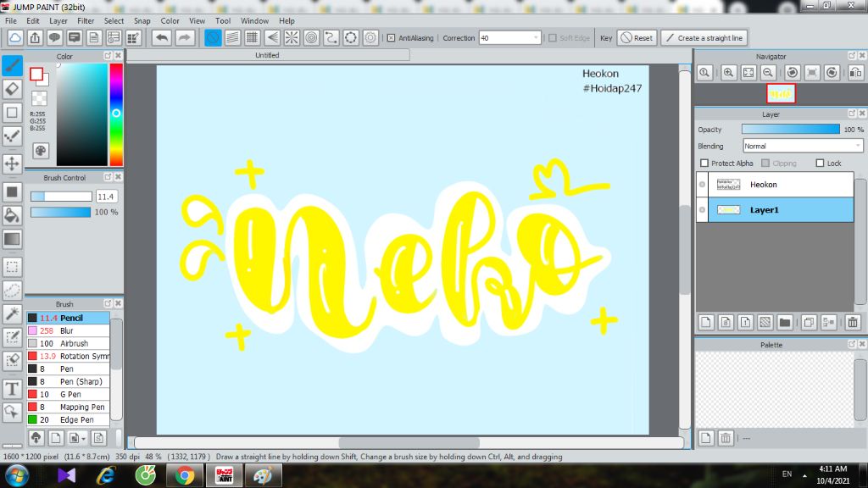
Task: Toggle AntiAliasing checkbox
Action: tap(392, 38)
